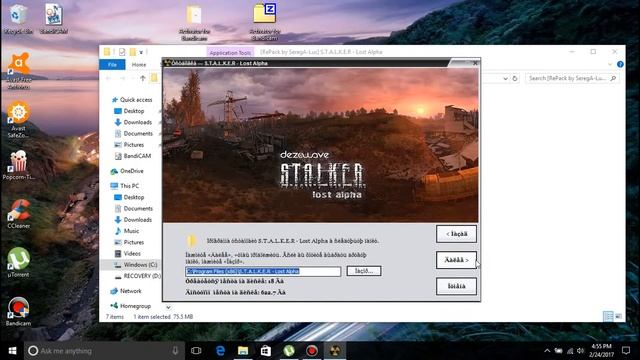Expand the Homegroup pane arrow
The image size is (640, 360).
pos(168,307)
